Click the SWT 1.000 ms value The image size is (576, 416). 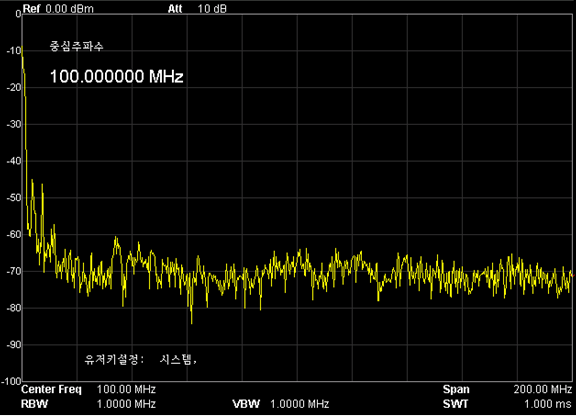[548, 404]
